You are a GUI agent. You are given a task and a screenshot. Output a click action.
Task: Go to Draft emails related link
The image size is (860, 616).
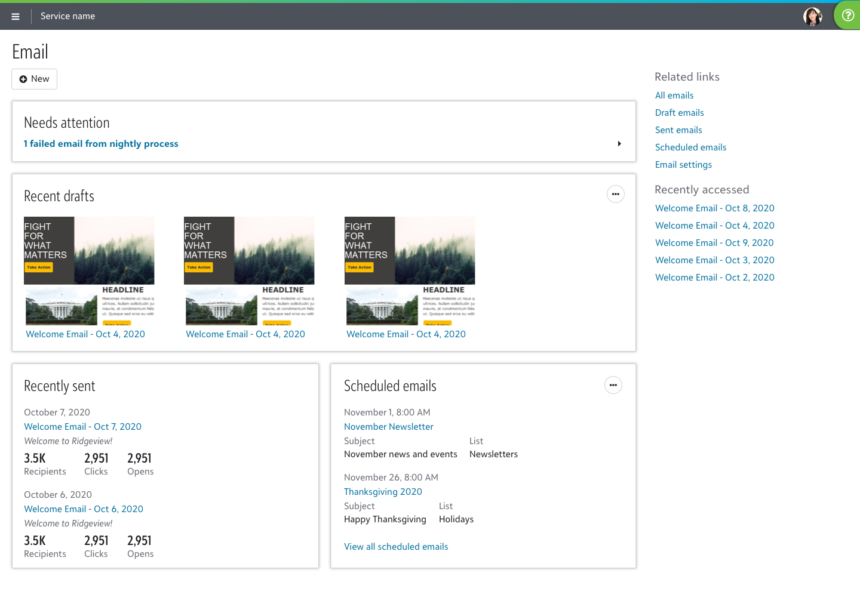pos(679,113)
